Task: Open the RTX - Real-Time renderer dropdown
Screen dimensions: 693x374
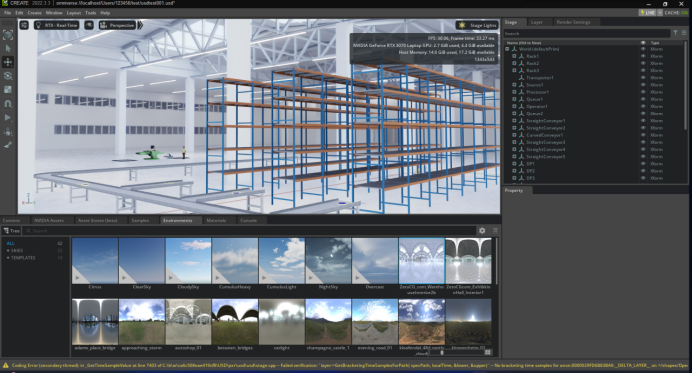Action: click(57, 25)
